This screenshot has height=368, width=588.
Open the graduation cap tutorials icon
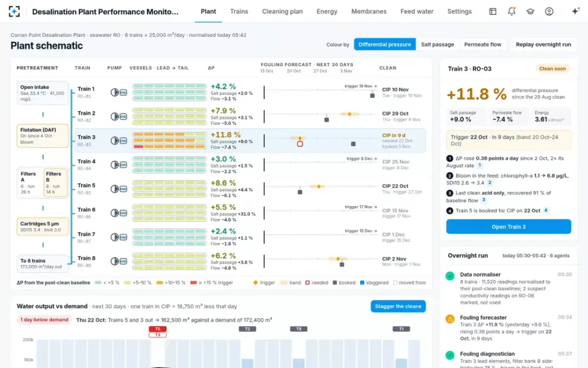530,11
